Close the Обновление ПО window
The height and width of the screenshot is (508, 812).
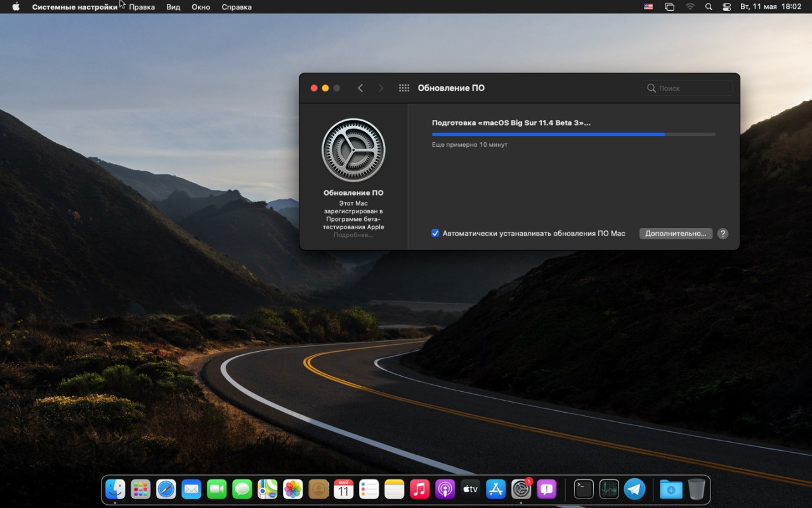[x=313, y=88]
